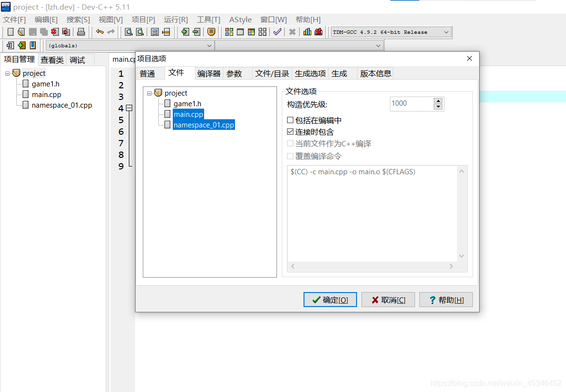The image size is (566, 392).
Task: Click the 确定[O] button
Action: pos(330,299)
